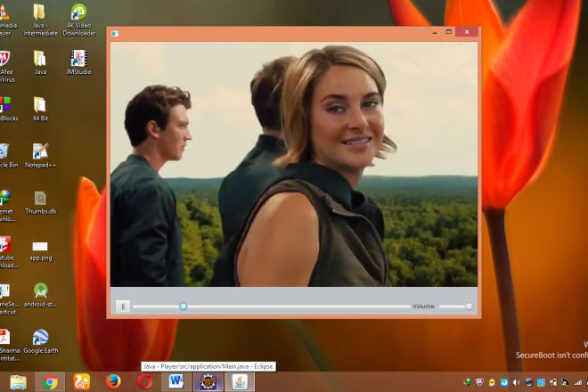
Task: Select the android-studio desktop icon
Action: (40, 295)
